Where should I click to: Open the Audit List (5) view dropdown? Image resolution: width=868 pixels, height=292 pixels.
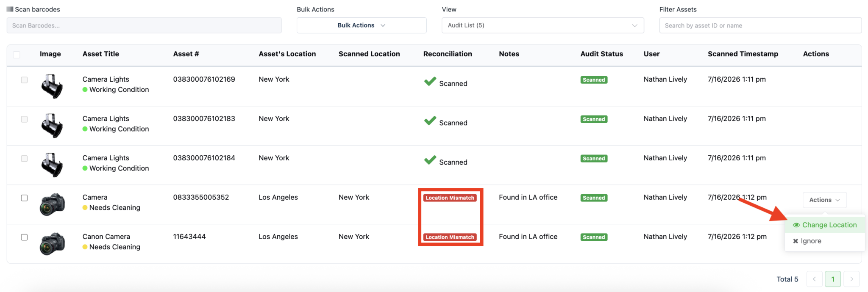(x=543, y=25)
